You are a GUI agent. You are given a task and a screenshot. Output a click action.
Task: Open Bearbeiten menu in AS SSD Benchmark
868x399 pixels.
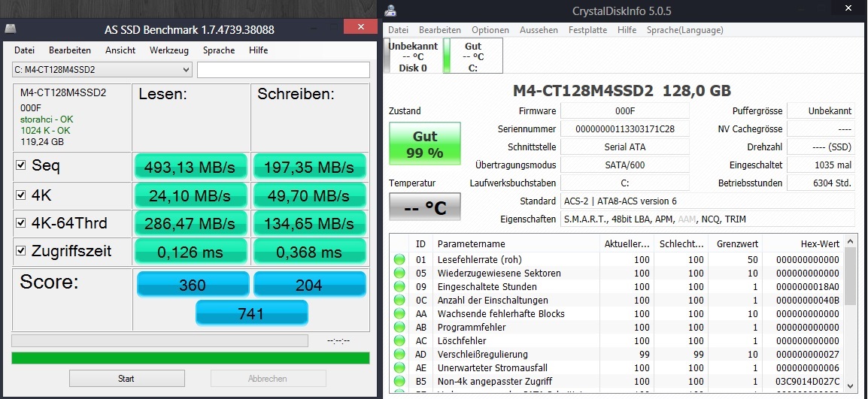(70, 50)
